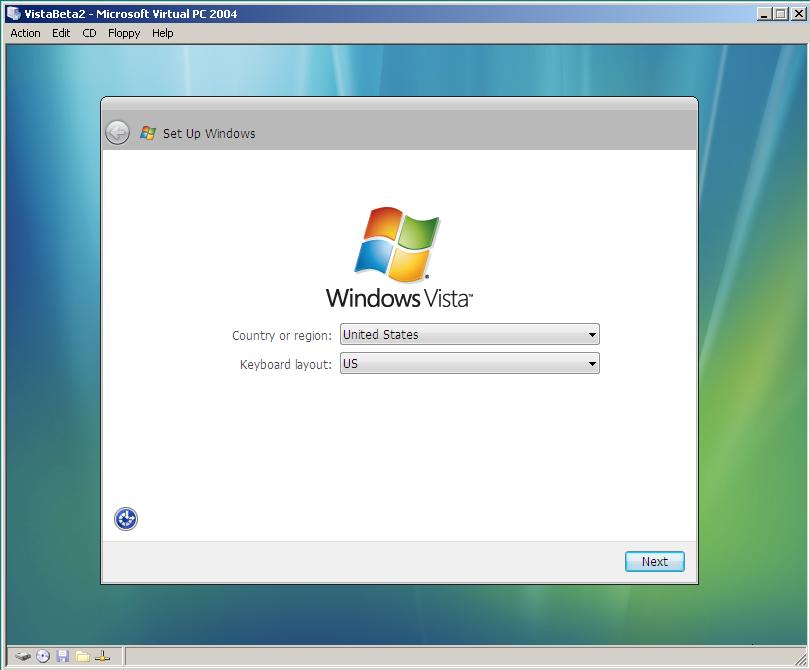Click the 'Keyboard layout:' label
The image size is (810, 670).
[x=286, y=365]
